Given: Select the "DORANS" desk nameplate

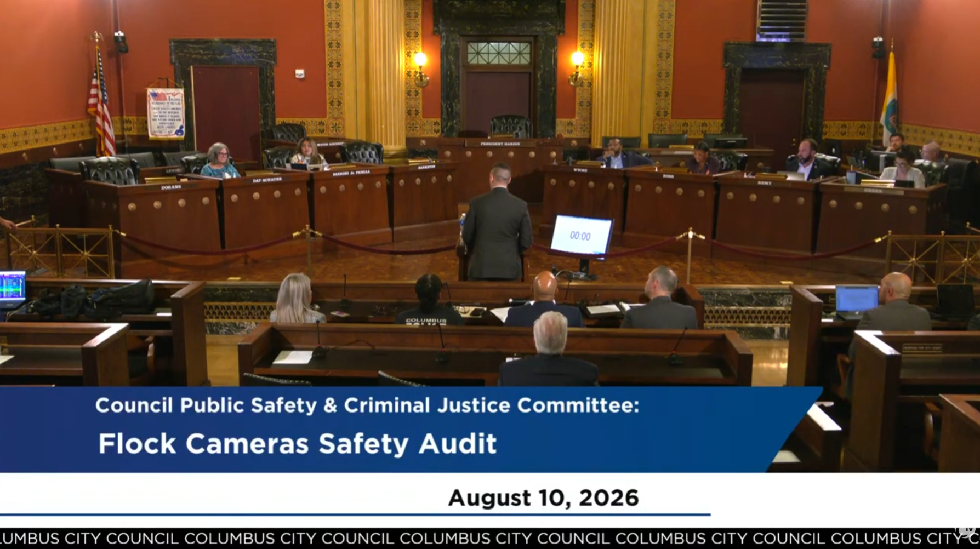Looking at the screenshot, I should coord(171,187).
